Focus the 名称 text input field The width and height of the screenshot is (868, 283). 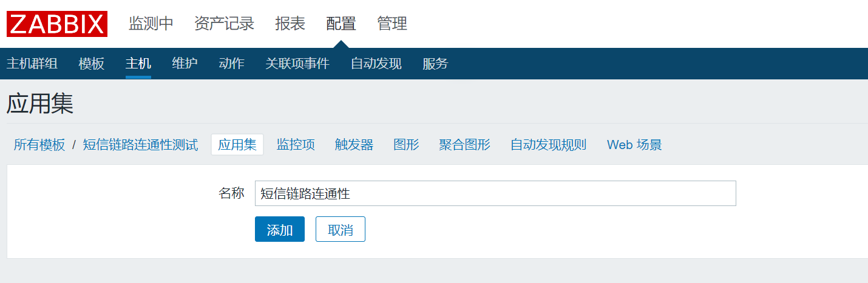tap(495, 193)
